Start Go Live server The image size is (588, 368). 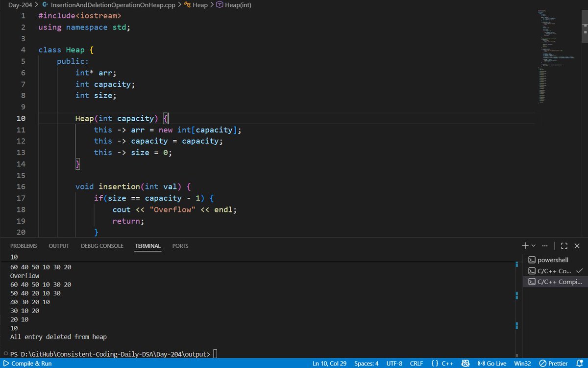coord(491,364)
